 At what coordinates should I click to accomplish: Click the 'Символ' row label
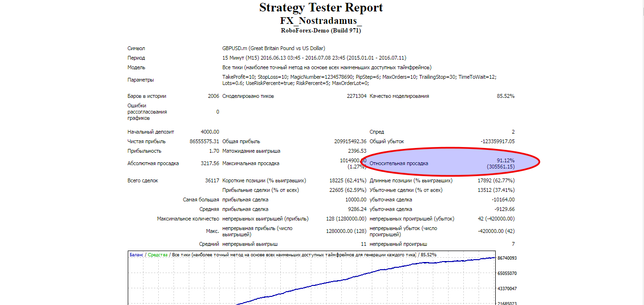pyautogui.click(x=136, y=48)
